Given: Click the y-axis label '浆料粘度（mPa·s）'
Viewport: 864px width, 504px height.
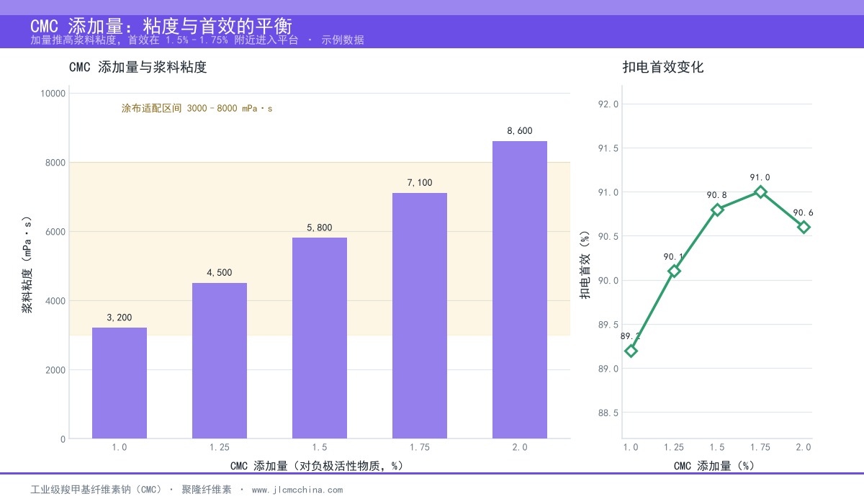Looking at the screenshot, I should [x=27, y=264].
